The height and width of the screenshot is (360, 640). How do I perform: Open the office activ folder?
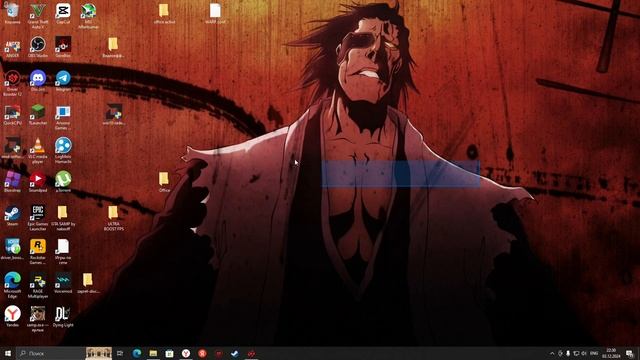click(x=164, y=13)
